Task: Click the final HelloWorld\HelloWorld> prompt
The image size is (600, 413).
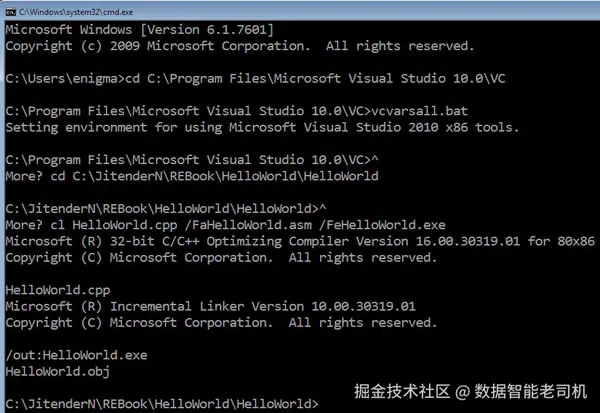Action: click(x=162, y=404)
